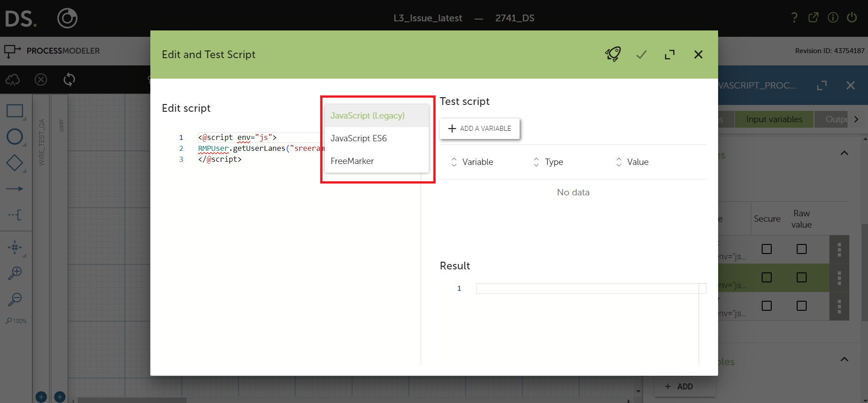
Task: Collapse the lower side panel section
Action: [844, 359]
